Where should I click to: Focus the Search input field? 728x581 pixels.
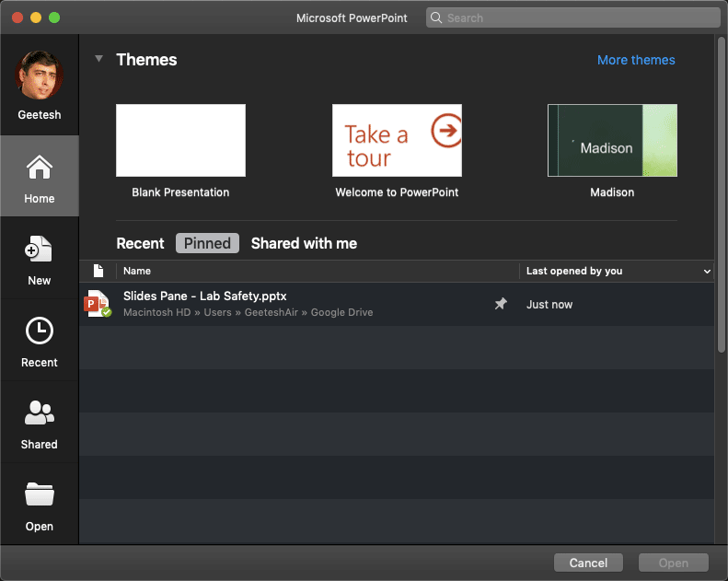573,17
